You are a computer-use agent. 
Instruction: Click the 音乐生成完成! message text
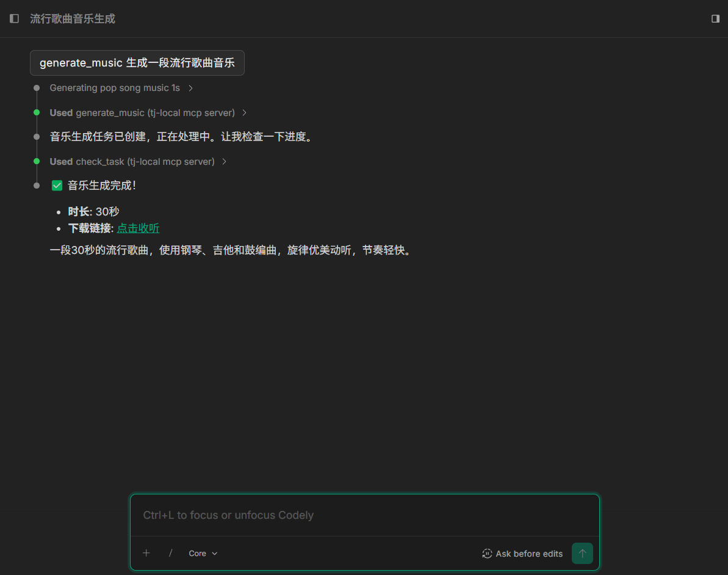(102, 186)
